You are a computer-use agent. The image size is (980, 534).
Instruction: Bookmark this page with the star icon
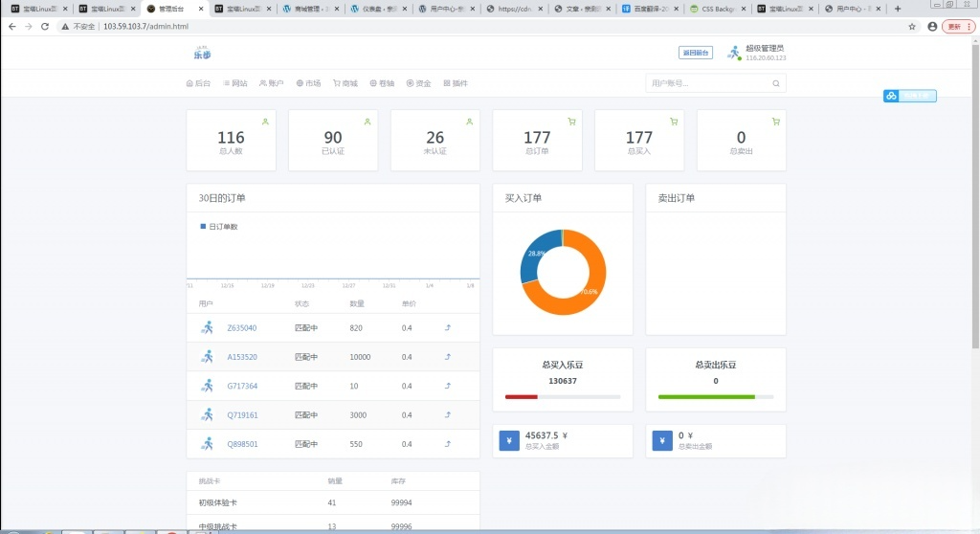click(x=912, y=27)
